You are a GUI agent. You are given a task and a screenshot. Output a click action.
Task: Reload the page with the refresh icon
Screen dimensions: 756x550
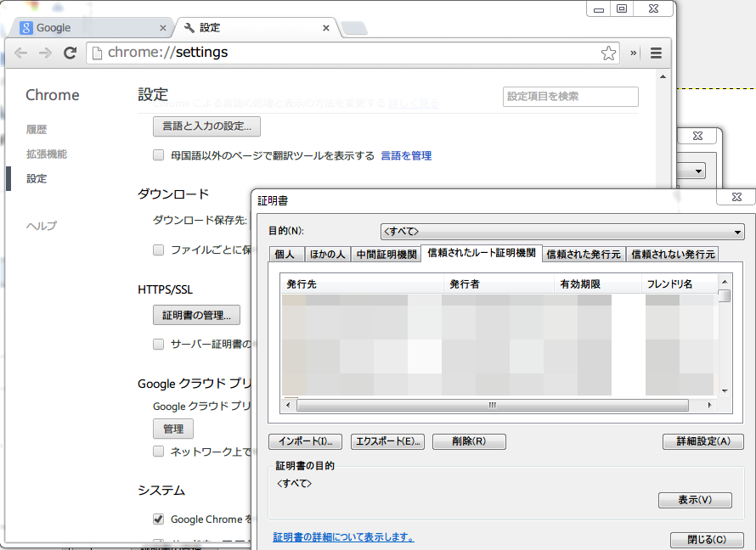pos(71,53)
